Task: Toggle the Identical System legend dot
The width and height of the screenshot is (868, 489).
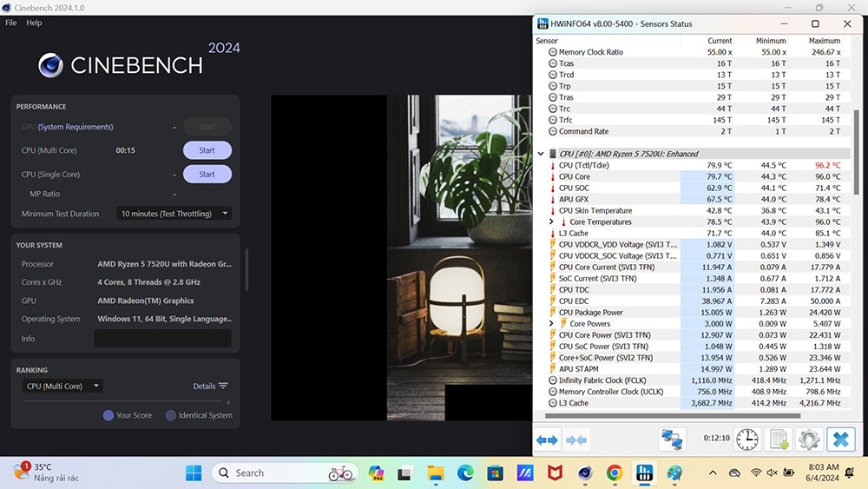Action: [x=171, y=415]
